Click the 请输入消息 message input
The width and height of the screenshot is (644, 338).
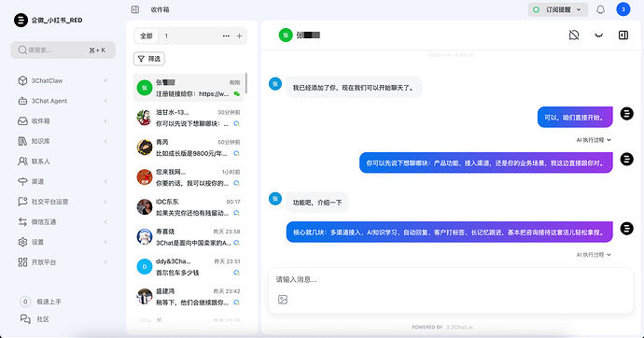[x=451, y=280]
